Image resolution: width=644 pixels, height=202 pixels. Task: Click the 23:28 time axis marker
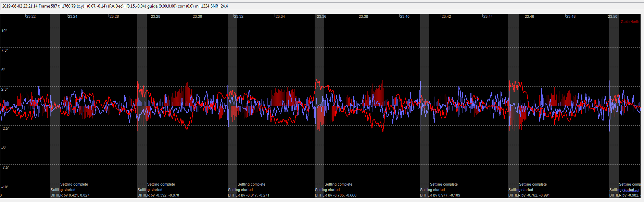point(155,16)
